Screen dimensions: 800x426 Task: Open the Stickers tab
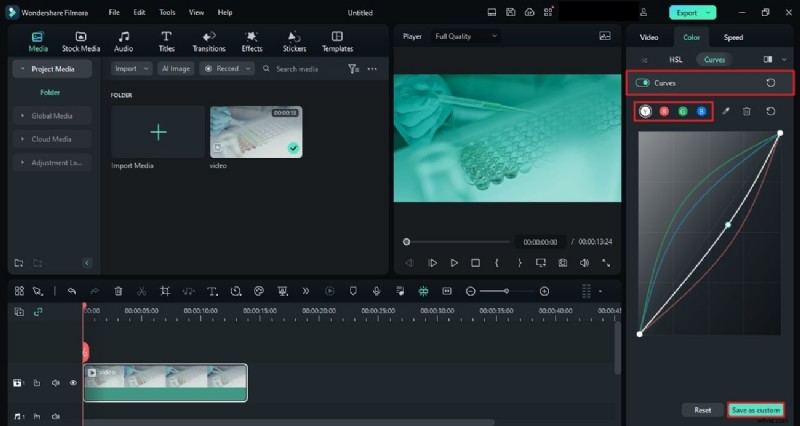click(x=294, y=42)
